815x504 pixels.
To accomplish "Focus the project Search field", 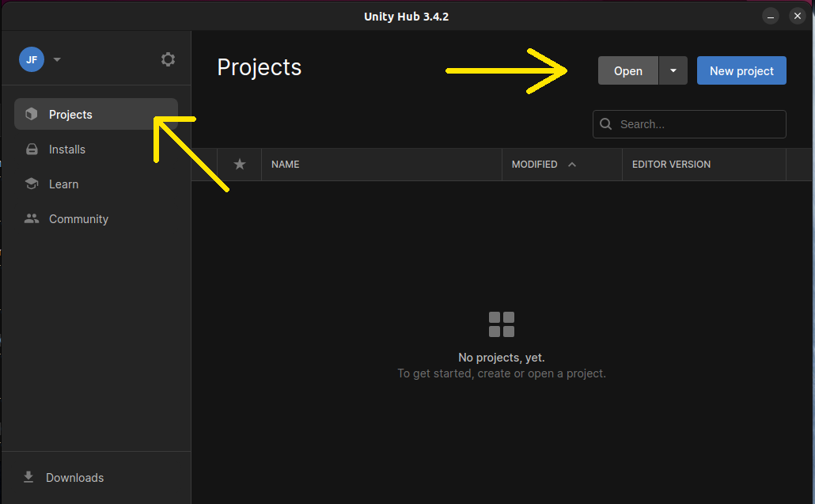I will 689,124.
